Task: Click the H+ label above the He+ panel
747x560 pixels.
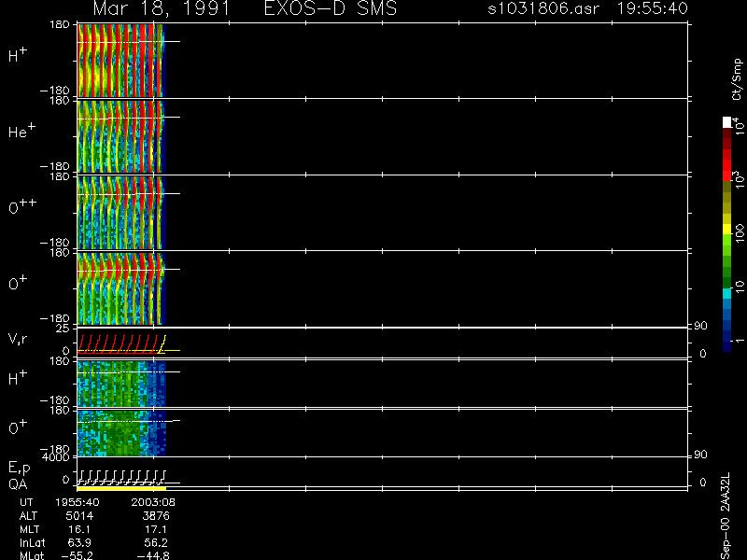Action: click(18, 55)
